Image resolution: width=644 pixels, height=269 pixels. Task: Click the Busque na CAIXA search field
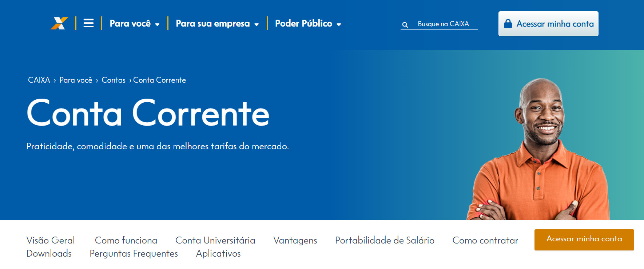(x=443, y=24)
